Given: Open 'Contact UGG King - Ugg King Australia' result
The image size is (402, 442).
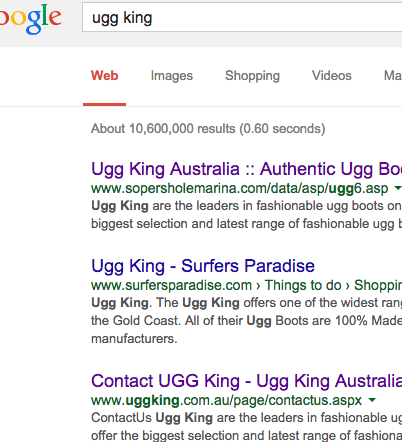Looking at the screenshot, I should (246, 381).
